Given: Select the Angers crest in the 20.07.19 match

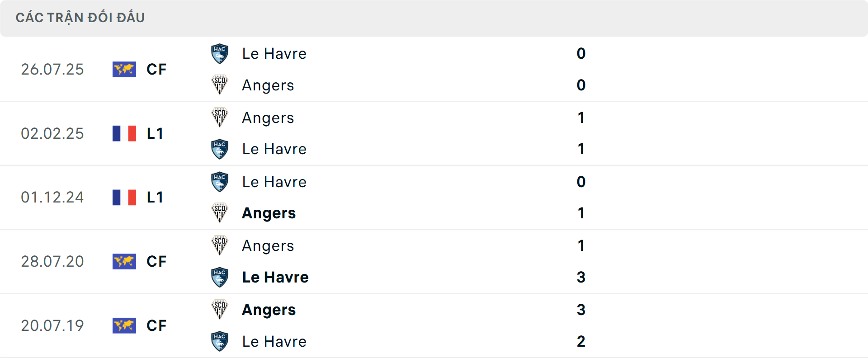Looking at the screenshot, I should pos(220,310).
